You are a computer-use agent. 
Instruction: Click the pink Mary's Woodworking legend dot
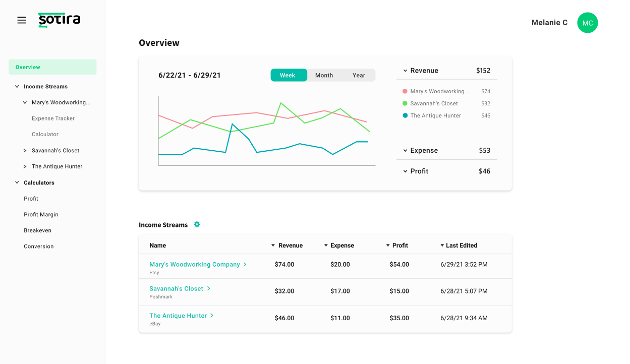(x=405, y=91)
